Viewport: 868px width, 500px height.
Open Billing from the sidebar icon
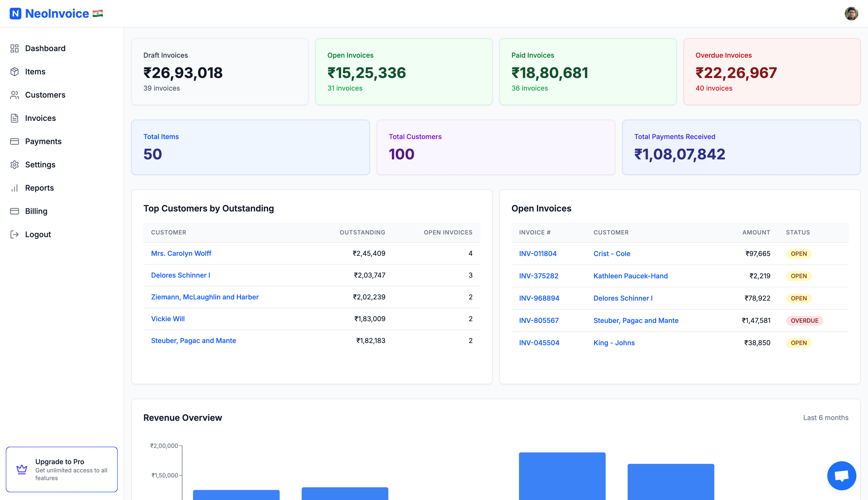pos(15,211)
